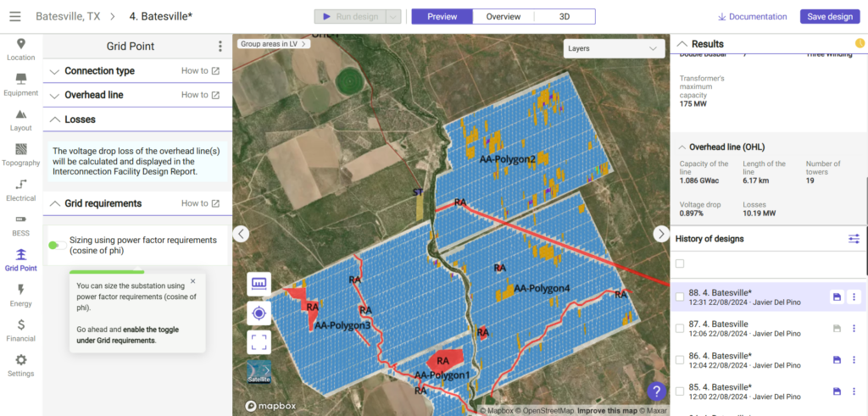The width and height of the screenshot is (868, 416).
Task: Open the Layers dropdown on map
Action: coord(615,49)
